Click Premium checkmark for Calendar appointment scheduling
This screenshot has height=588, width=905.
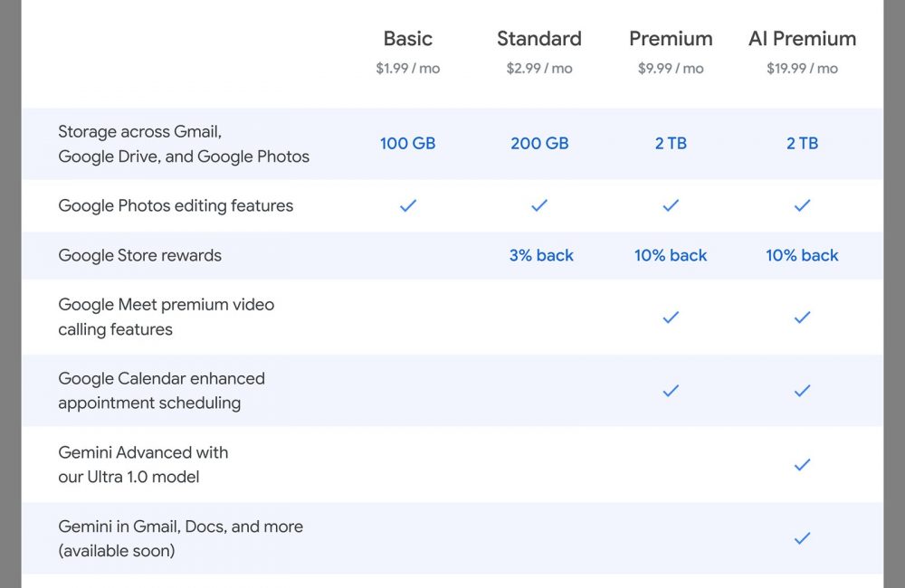point(671,391)
